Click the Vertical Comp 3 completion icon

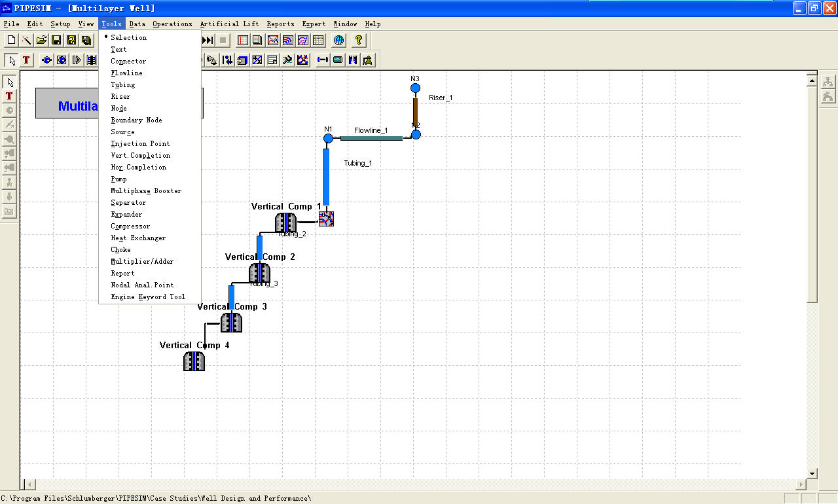click(x=231, y=323)
